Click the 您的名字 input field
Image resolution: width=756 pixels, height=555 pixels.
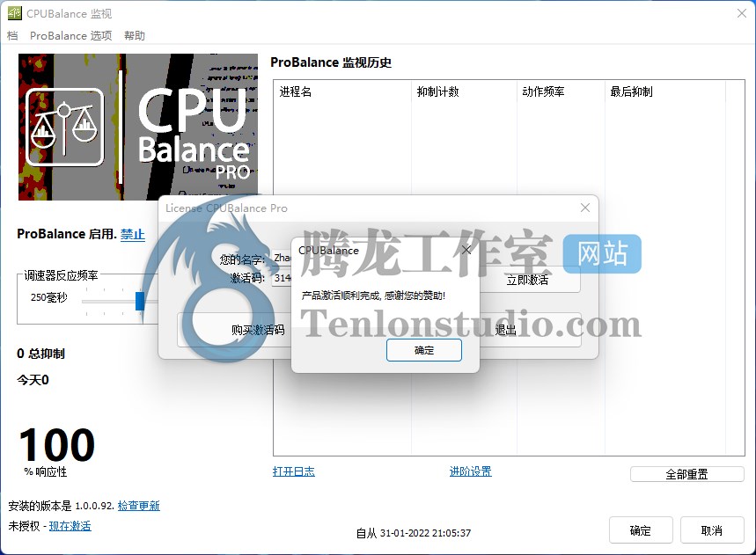(282, 259)
